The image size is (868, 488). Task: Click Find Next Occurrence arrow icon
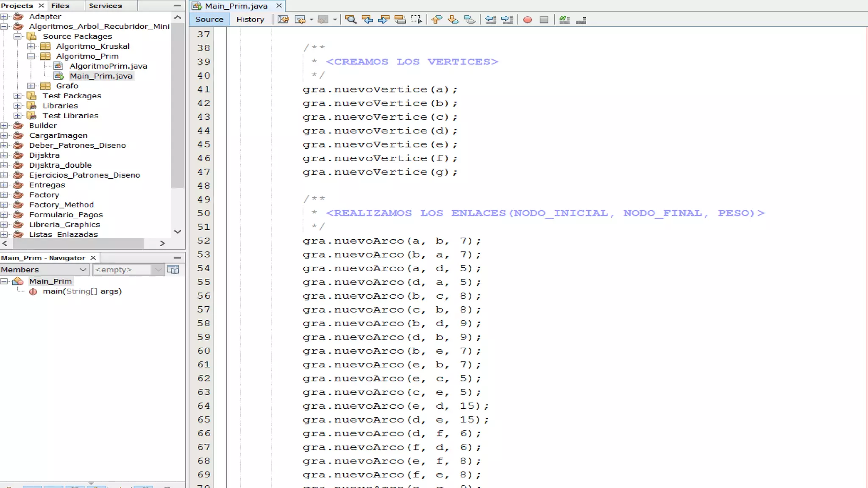click(384, 19)
